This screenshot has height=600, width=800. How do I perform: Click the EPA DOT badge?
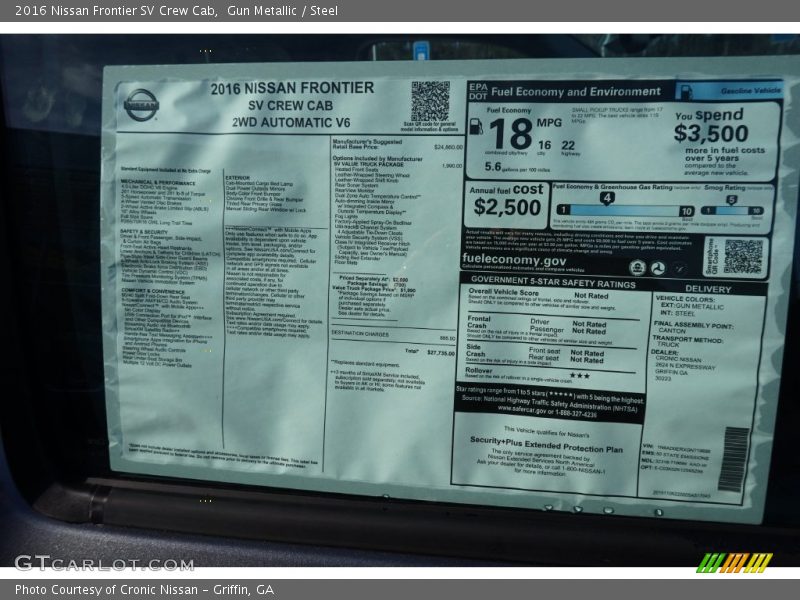(x=478, y=91)
